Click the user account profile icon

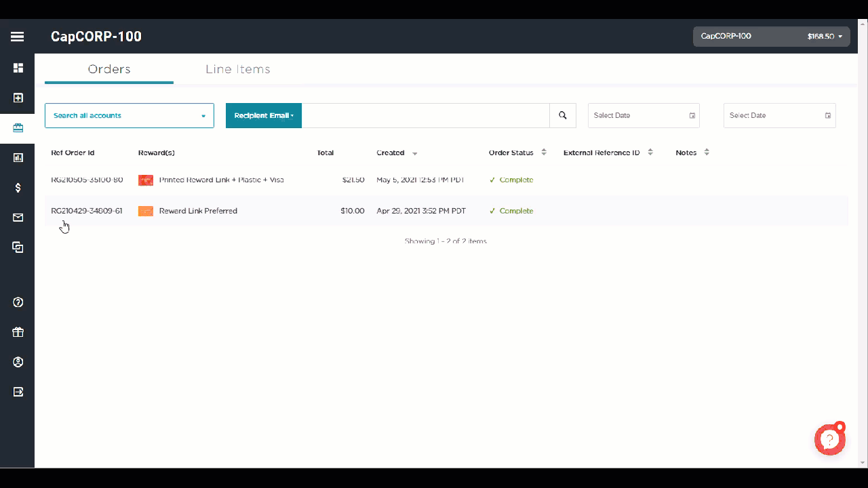pos(18,362)
